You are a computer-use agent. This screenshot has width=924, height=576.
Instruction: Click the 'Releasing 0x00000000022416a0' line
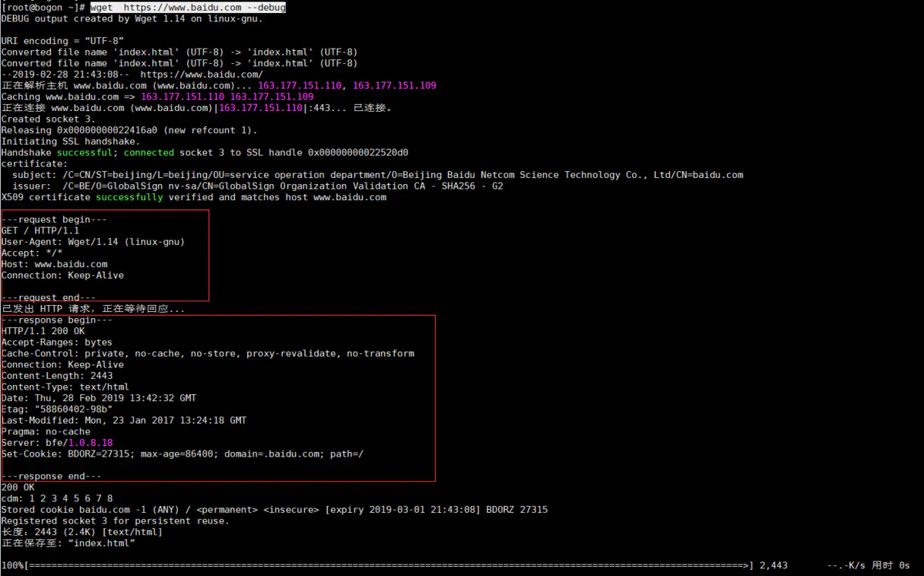(129, 130)
